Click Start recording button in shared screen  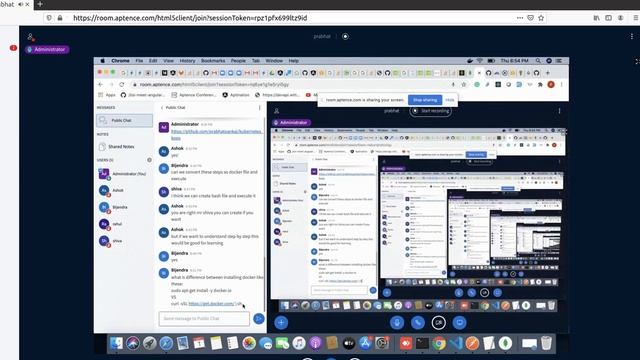tap(431, 111)
